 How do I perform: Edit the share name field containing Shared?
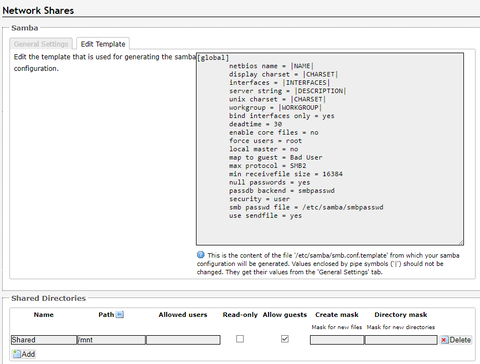coord(44,340)
